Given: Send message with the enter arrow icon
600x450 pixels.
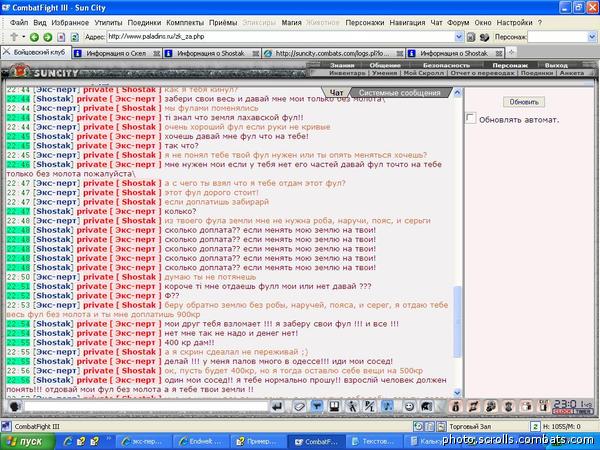Looking at the screenshot, I should [x=277, y=406].
